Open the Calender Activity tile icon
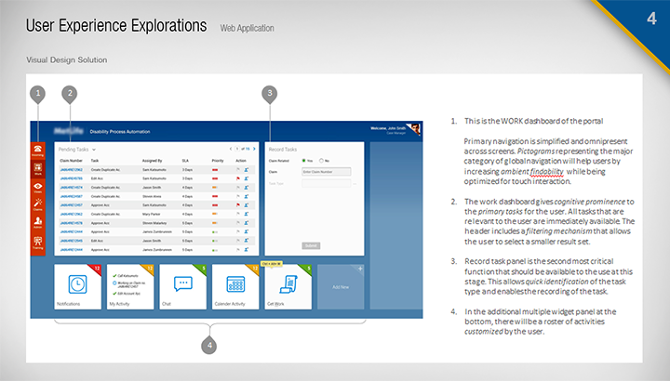The image size is (670, 381). tap(235, 284)
